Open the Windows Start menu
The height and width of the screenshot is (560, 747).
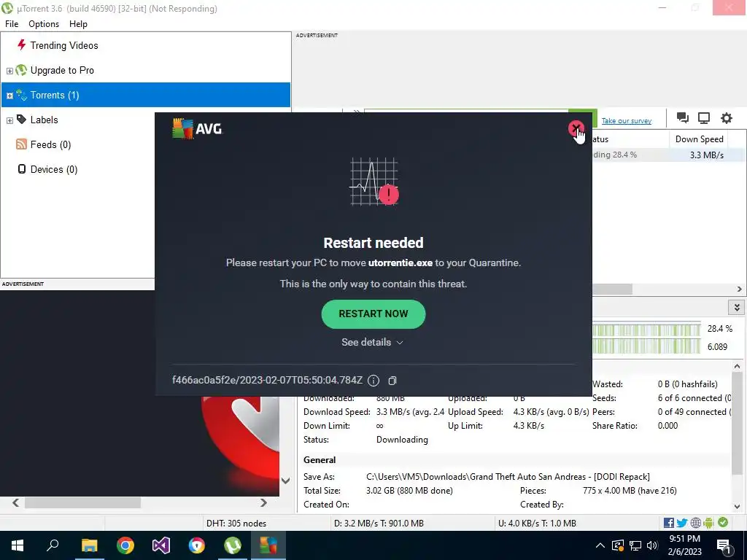(18, 545)
